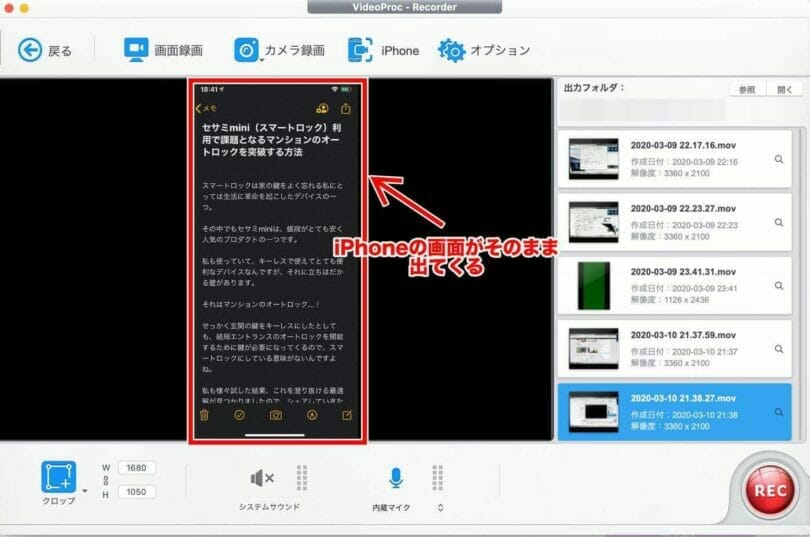The image size is (810, 537).
Task: Click the 出力フォルダ path field
Action: tap(643, 110)
